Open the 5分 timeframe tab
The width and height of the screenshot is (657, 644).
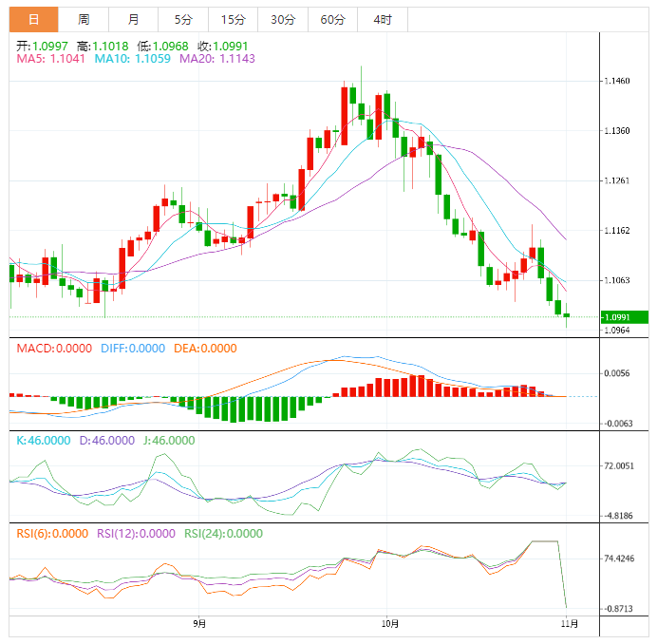click(182, 19)
